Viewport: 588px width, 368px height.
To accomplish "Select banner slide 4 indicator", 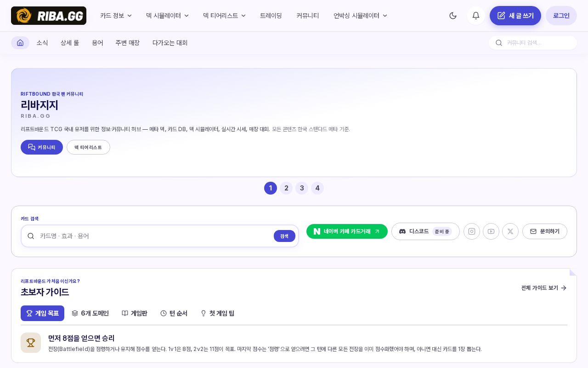I will (x=317, y=188).
